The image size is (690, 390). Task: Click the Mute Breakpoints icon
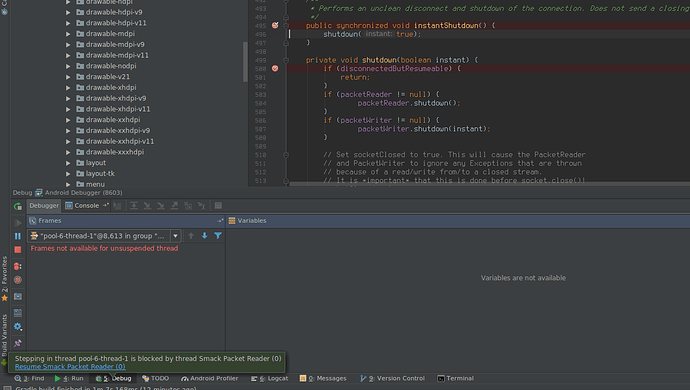(x=18, y=280)
